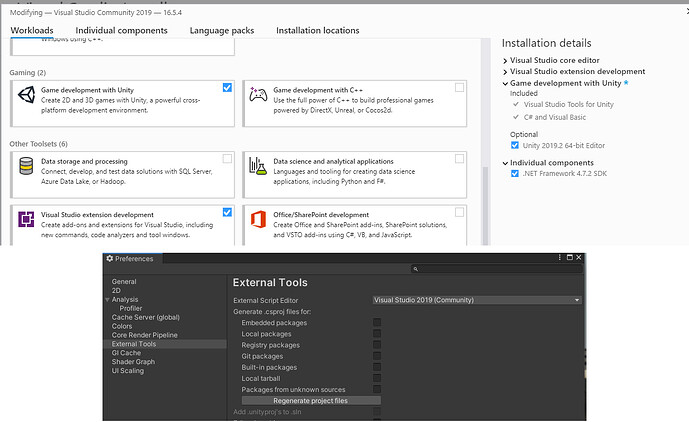Click the Game development with Unity card text
The width and height of the screenshot is (689, 422).
tap(120, 100)
